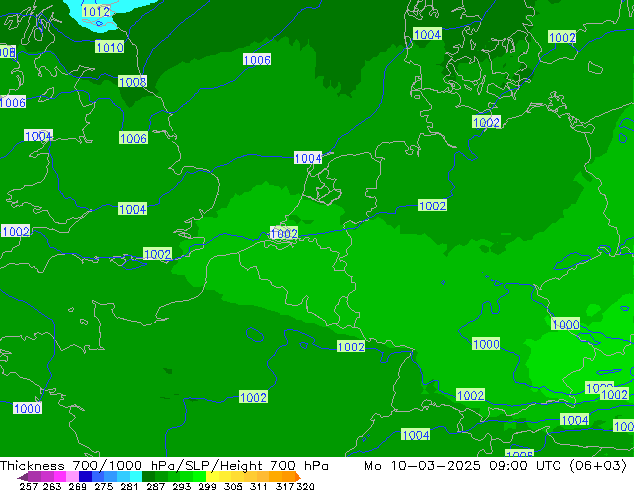Click the 1010 isobar label

(110, 47)
